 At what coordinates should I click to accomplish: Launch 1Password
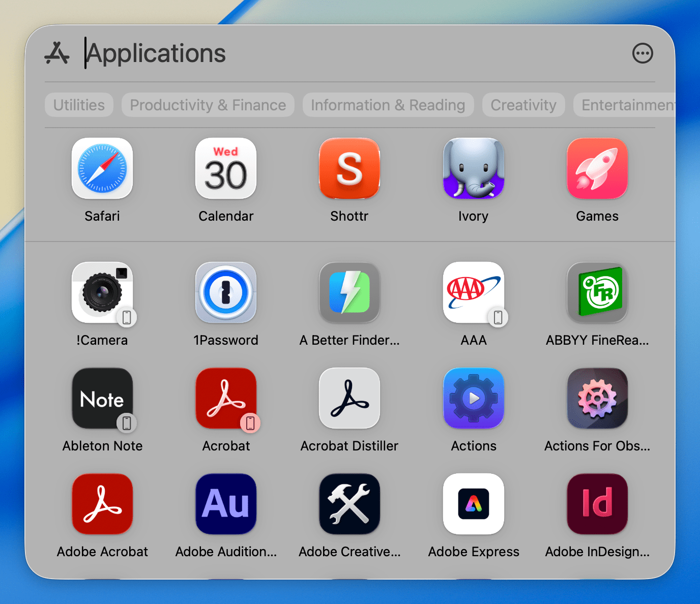point(226,292)
